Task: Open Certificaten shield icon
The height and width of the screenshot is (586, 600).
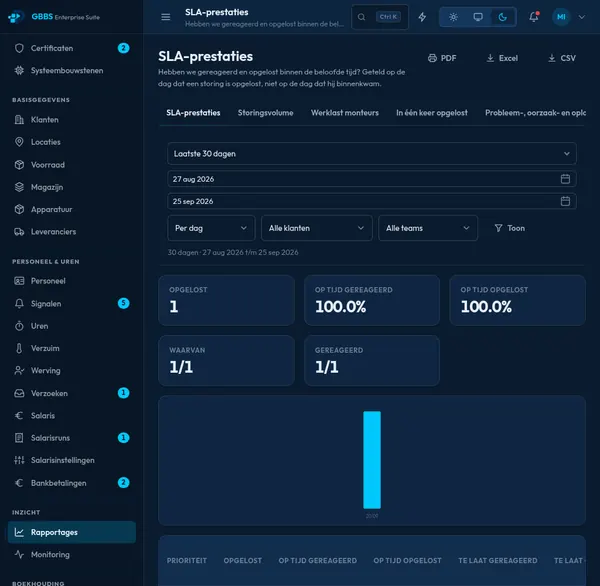Action: pyautogui.click(x=19, y=48)
